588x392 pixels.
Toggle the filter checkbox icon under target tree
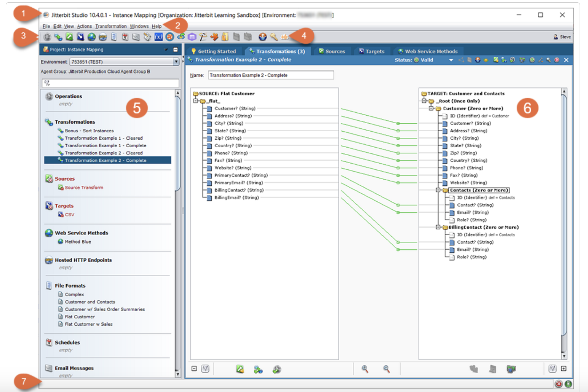553,368
